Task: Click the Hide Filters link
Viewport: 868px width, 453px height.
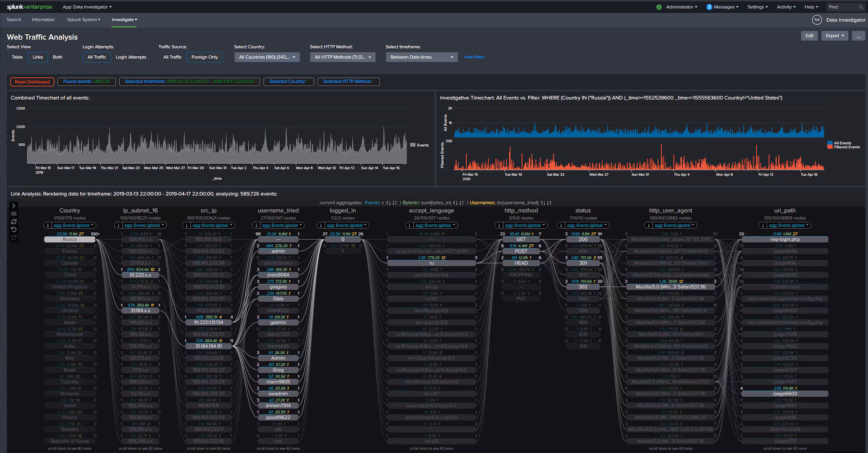Action: click(x=474, y=57)
